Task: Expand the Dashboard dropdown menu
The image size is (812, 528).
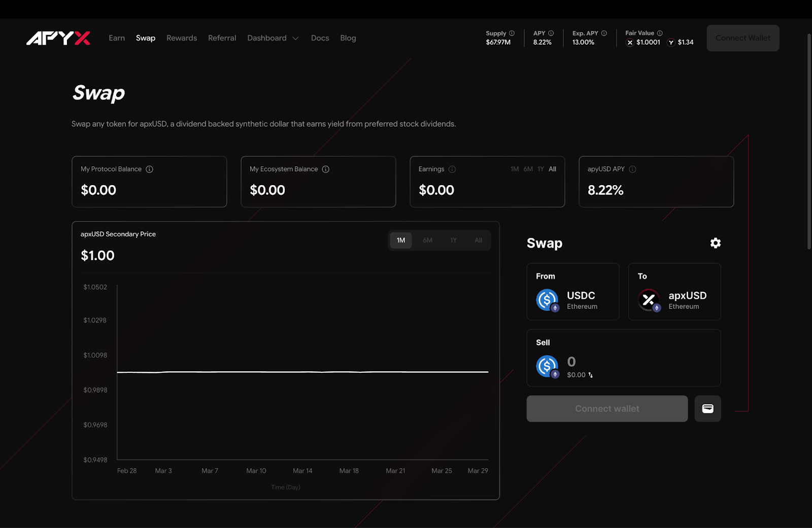Action: pyautogui.click(x=273, y=38)
